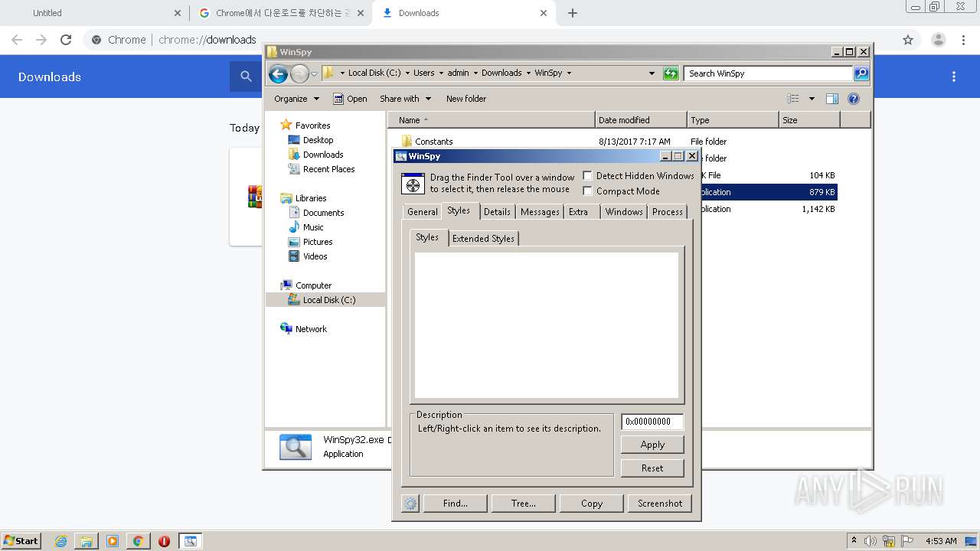This screenshot has width=980, height=551.
Task: Click the Reset button
Action: click(x=652, y=468)
